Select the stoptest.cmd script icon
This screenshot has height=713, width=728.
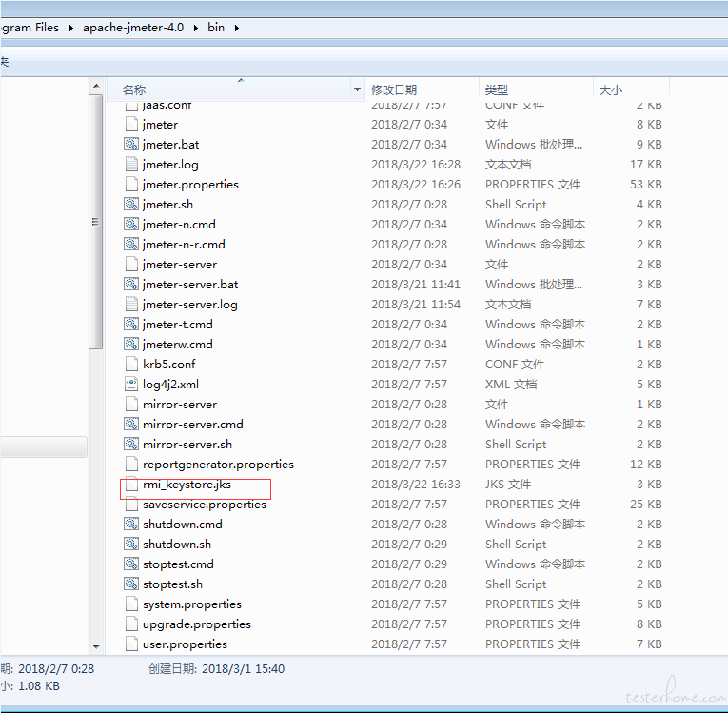click(131, 564)
